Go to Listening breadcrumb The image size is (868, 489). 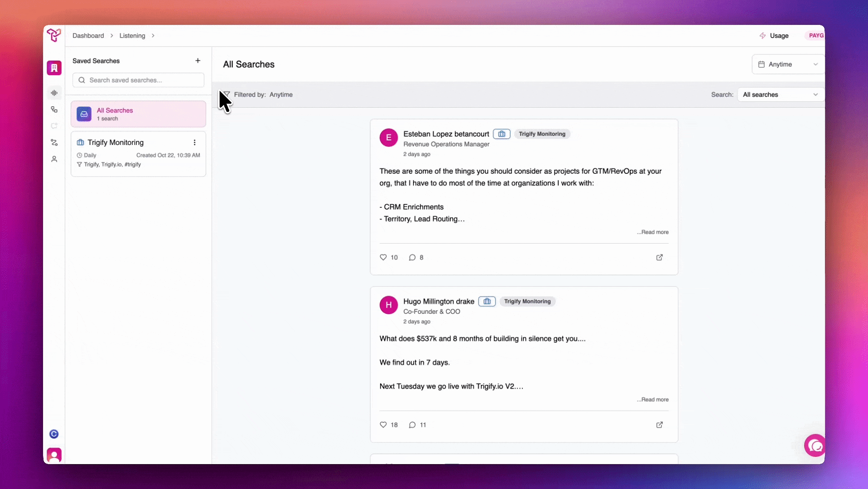pos(132,36)
